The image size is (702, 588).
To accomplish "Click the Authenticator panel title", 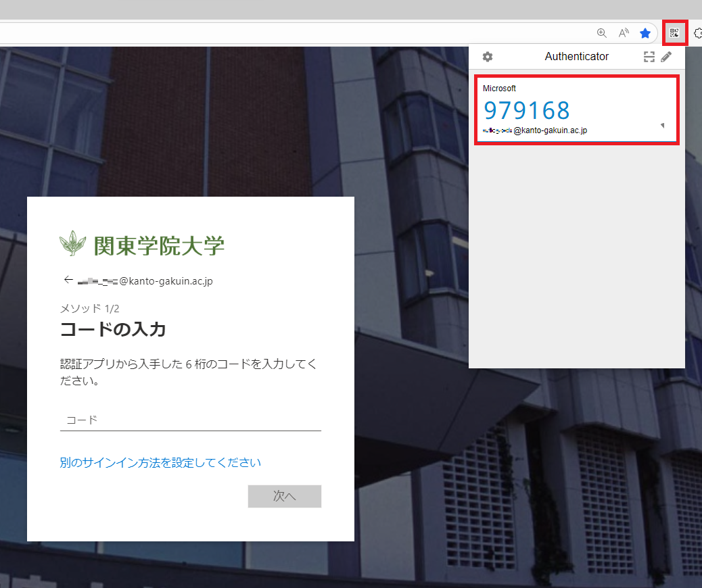I will click(x=576, y=57).
